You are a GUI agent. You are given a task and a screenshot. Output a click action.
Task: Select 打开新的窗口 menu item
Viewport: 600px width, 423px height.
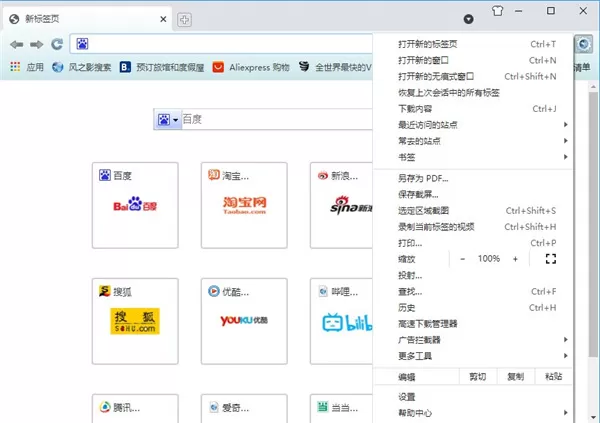(473, 60)
